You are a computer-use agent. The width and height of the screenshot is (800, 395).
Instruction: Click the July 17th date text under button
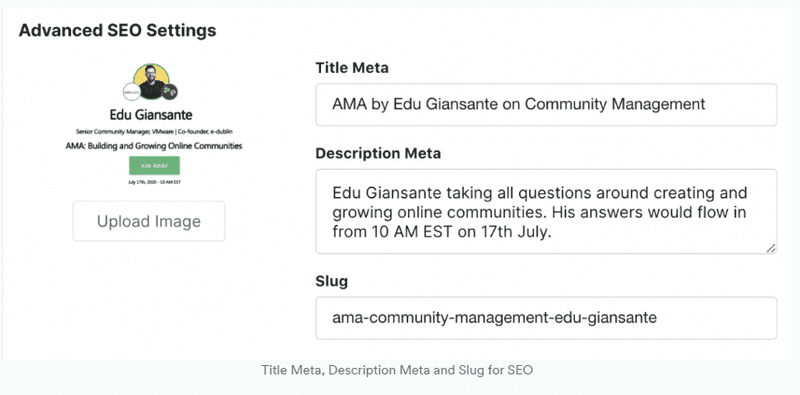click(154, 182)
